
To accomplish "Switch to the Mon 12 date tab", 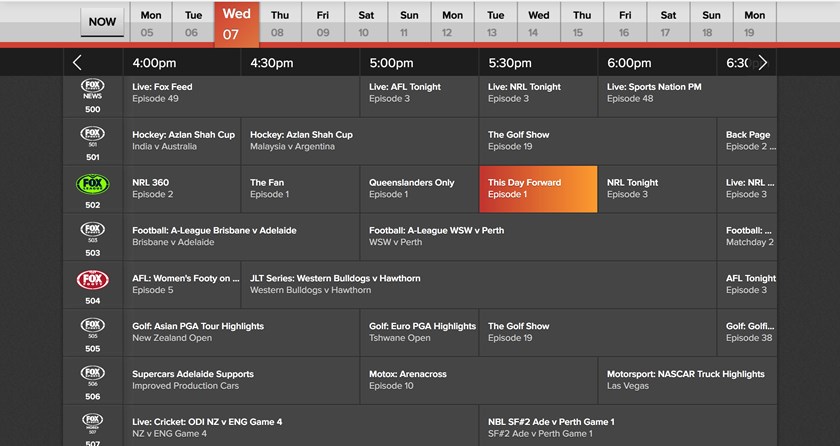I will pyautogui.click(x=453, y=22).
